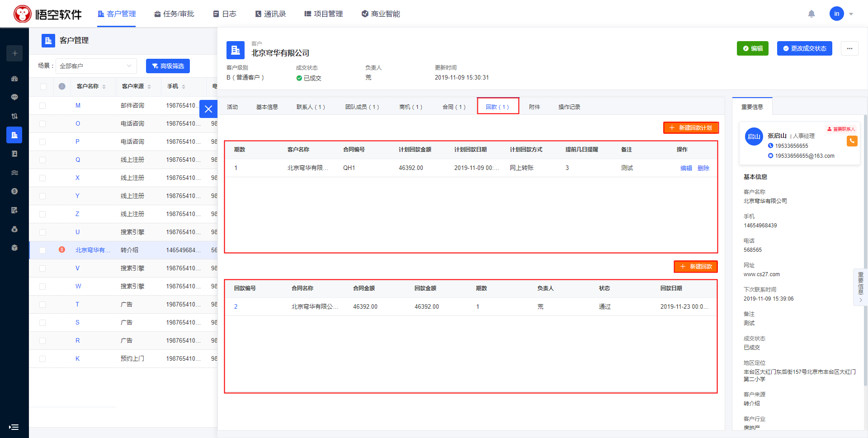This screenshot has width=868, height=438.
Task: Select checkbox for 北京穹华有限公司 row
Action: [x=42, y=250]
